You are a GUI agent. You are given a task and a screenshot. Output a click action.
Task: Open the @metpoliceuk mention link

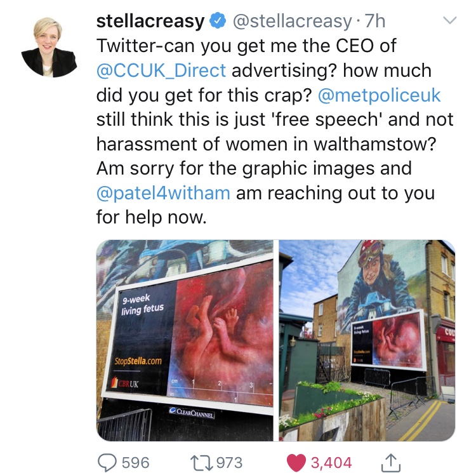coord(379,95)
